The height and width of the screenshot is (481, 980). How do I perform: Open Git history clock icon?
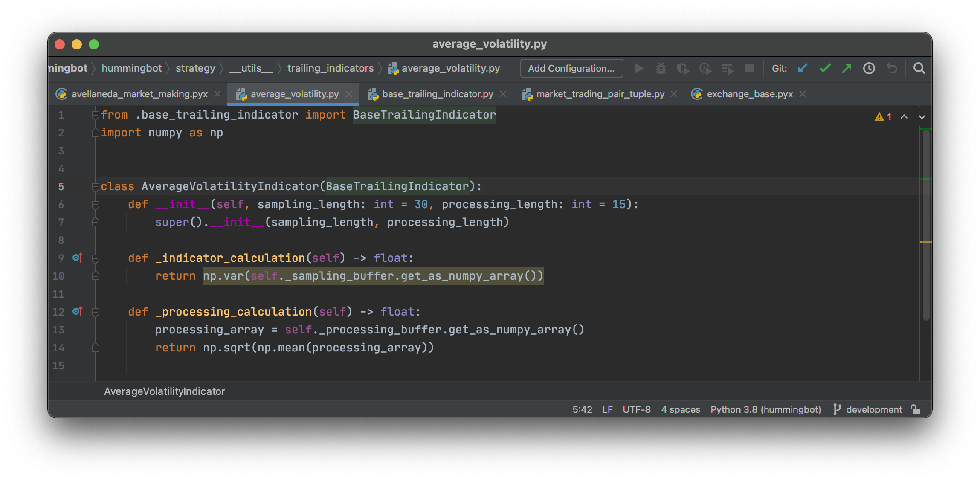869,68
